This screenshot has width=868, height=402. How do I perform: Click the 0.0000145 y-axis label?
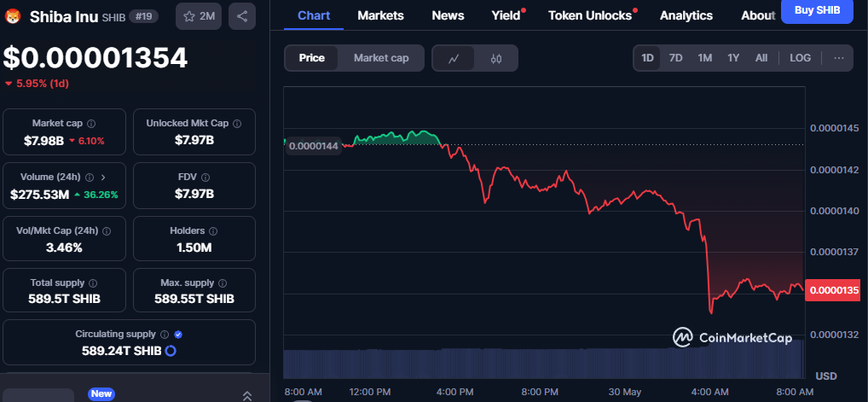(834, 128)
